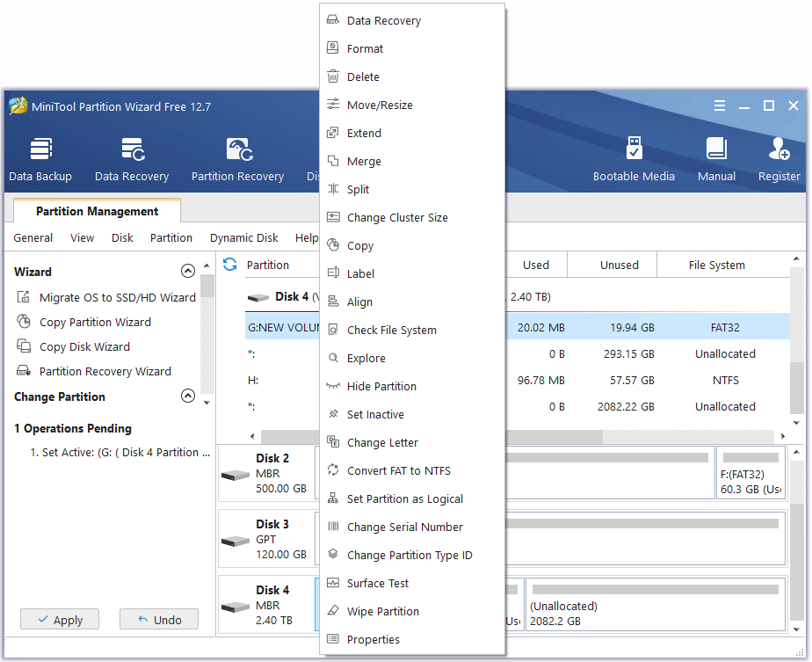812x662 pixels.
Task: Click the Unallocated 2082.2 GB block
Action: click(x=656, y=605)
